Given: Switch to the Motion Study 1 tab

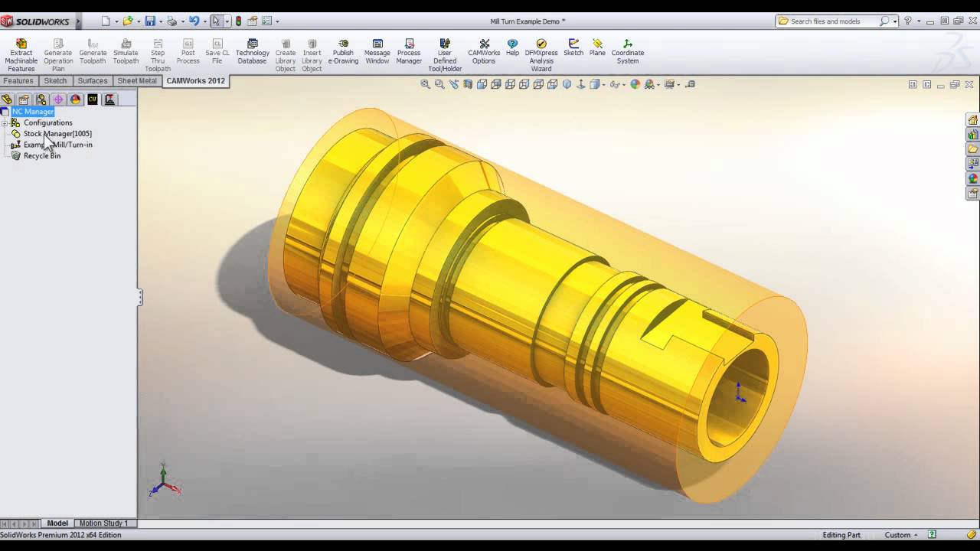Looking at the screenshot, I should (x=104, y=523).
